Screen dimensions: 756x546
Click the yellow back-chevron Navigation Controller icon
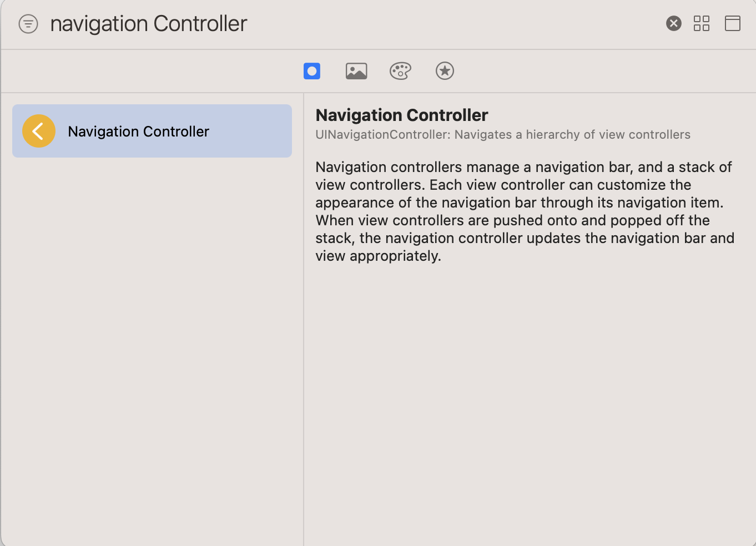[x=39, y=131]
